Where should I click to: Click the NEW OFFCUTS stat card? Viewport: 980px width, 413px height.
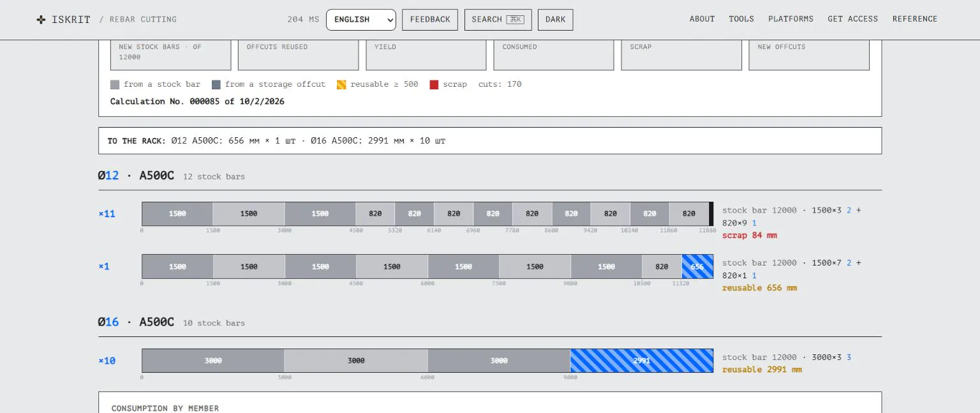point(808,55)
